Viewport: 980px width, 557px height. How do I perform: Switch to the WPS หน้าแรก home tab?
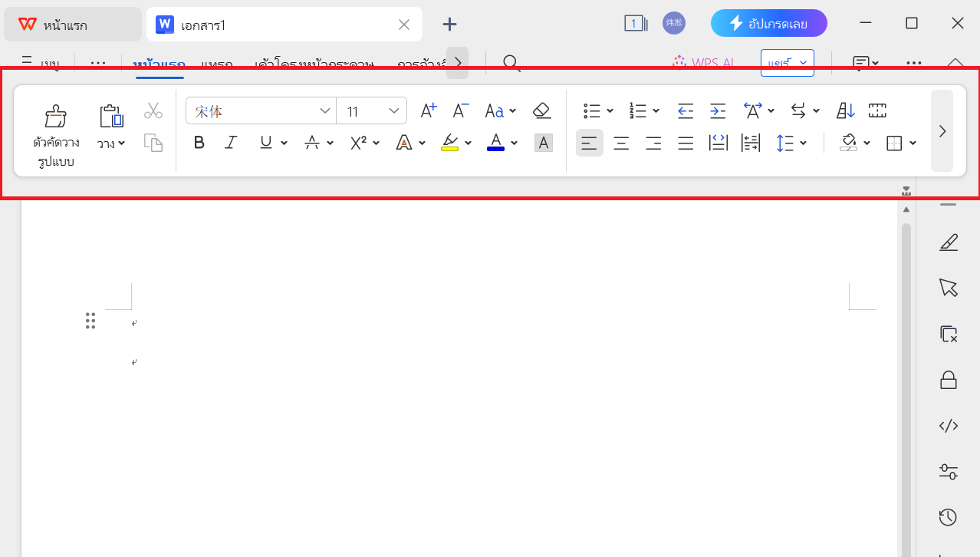[72, 25]
